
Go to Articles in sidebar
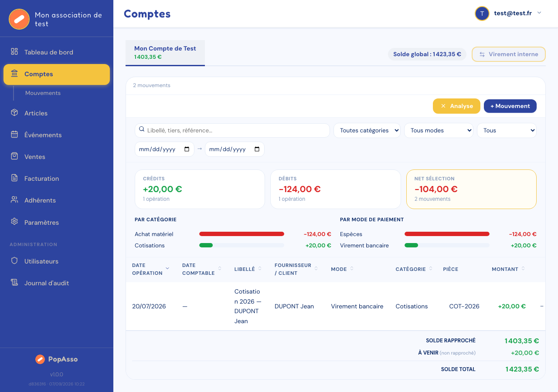point(57,113)
